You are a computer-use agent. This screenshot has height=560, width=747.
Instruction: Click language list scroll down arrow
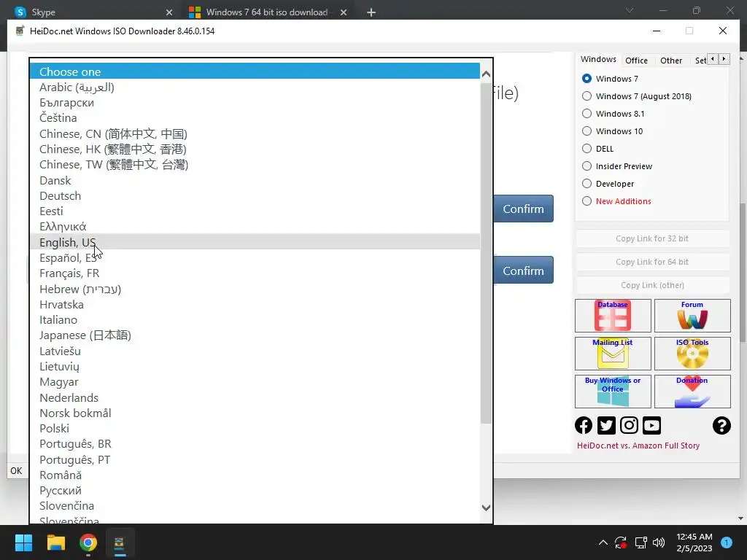pos(486,507)
